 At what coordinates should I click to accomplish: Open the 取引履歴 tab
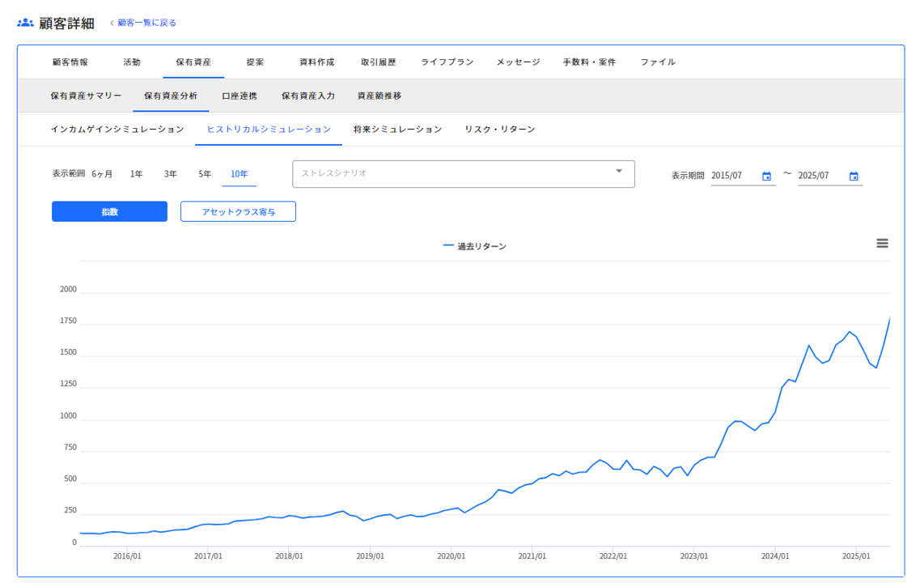tap(379, 62)
